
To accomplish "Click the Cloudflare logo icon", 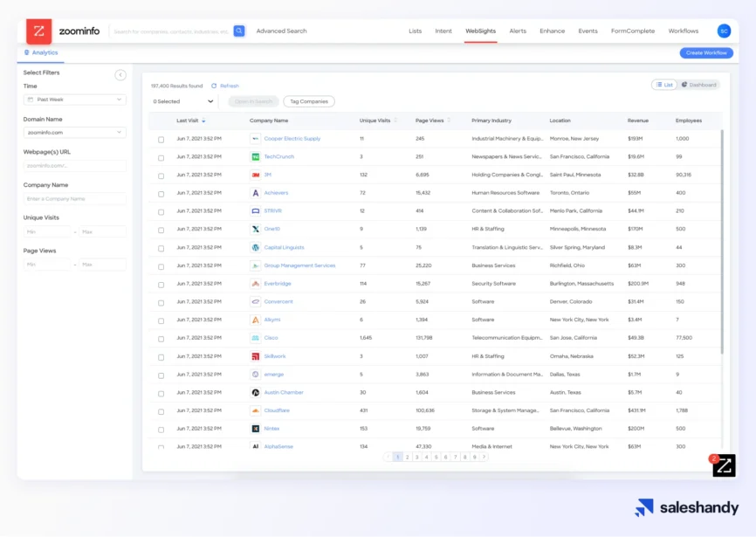I will (256, 410).
